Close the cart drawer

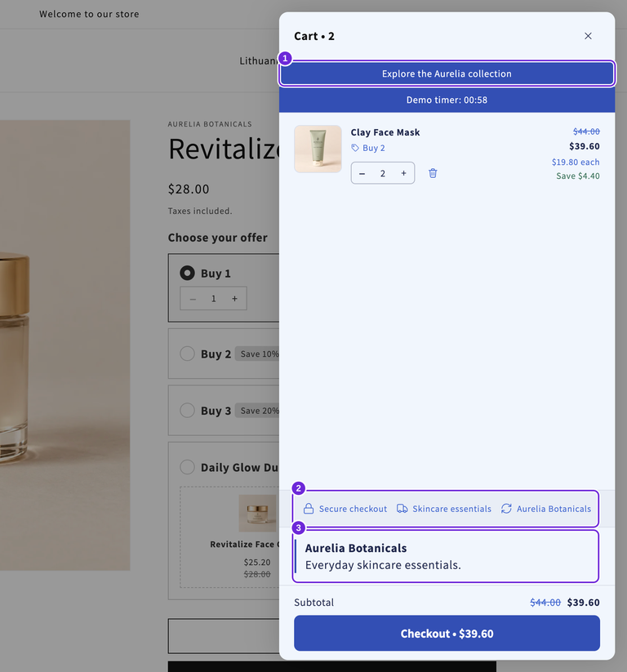pyautogui.click(x=588, y=36)
